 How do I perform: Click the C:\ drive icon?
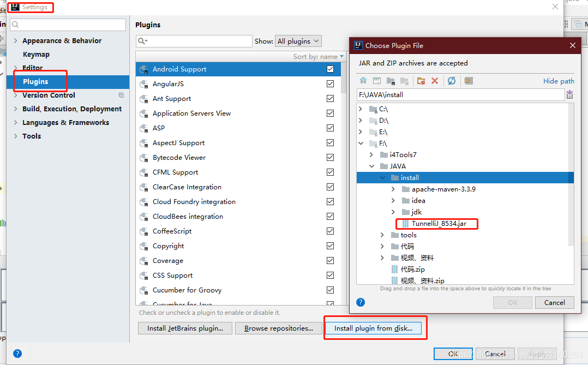point(373,109)
